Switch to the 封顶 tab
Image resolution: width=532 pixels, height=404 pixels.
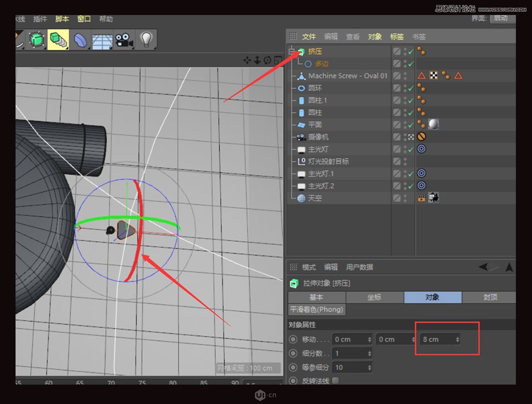(490, 297)
